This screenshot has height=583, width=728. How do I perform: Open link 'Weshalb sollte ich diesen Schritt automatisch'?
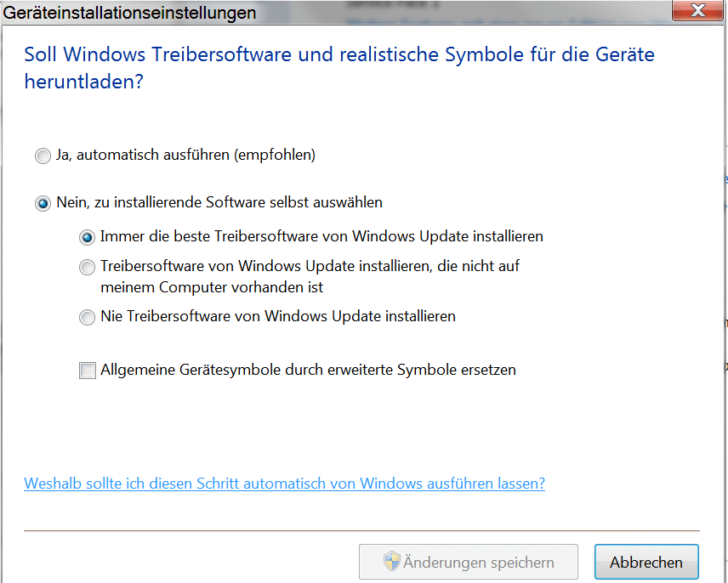(284, 484)
